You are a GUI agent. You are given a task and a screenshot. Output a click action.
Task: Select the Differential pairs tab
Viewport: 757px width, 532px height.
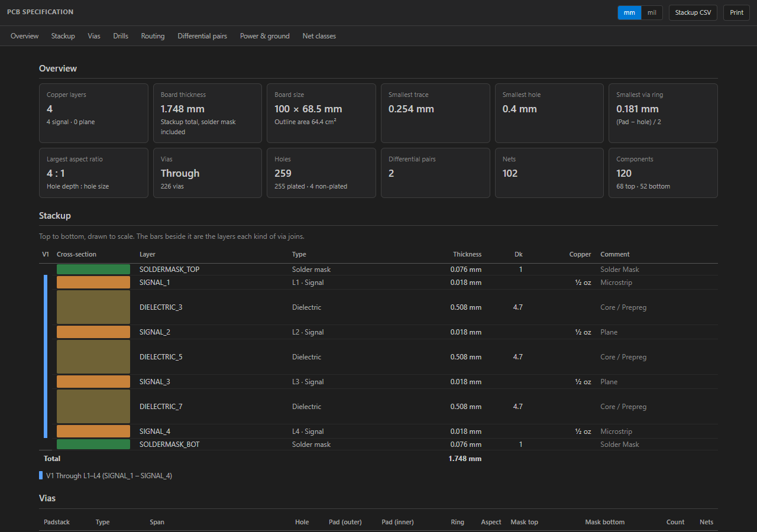(202, 36)
